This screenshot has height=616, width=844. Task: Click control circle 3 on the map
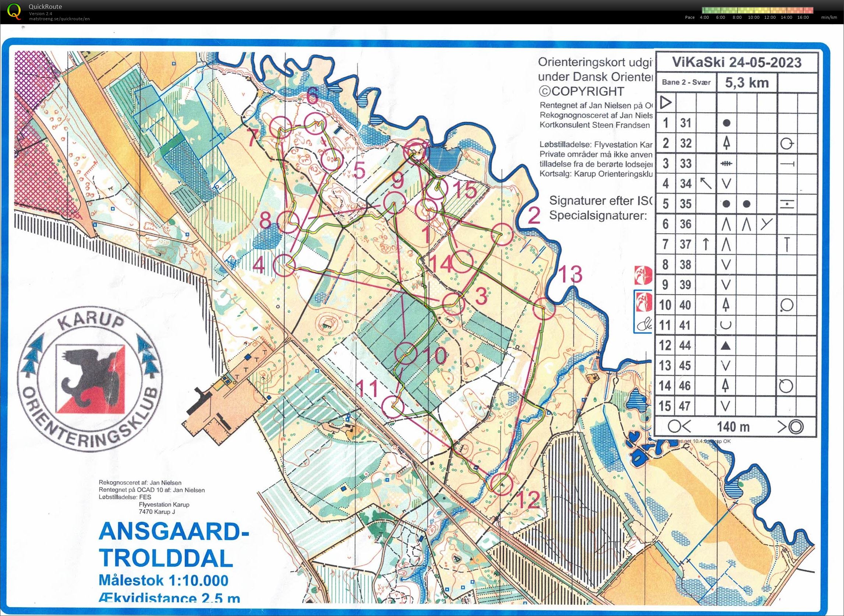tap(454, 304)
